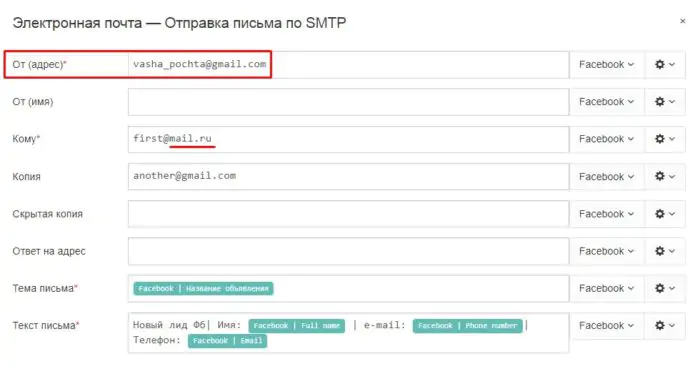Screen dimensions: 700x369
Task: Click the empty Скрытая копия field
Action: tap(348, 214)
